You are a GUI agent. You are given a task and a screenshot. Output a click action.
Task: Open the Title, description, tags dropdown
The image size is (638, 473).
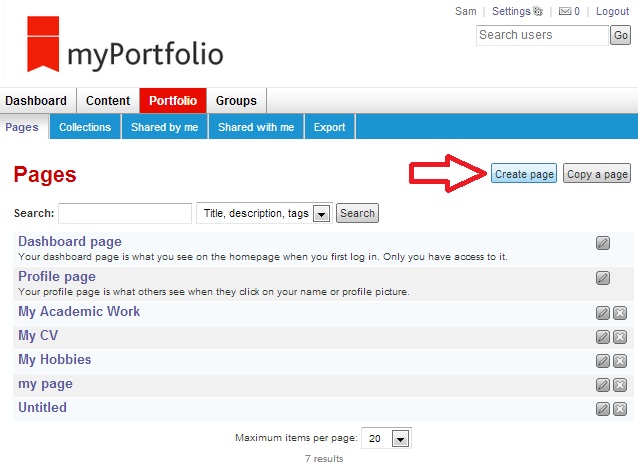tap(321, 213)
